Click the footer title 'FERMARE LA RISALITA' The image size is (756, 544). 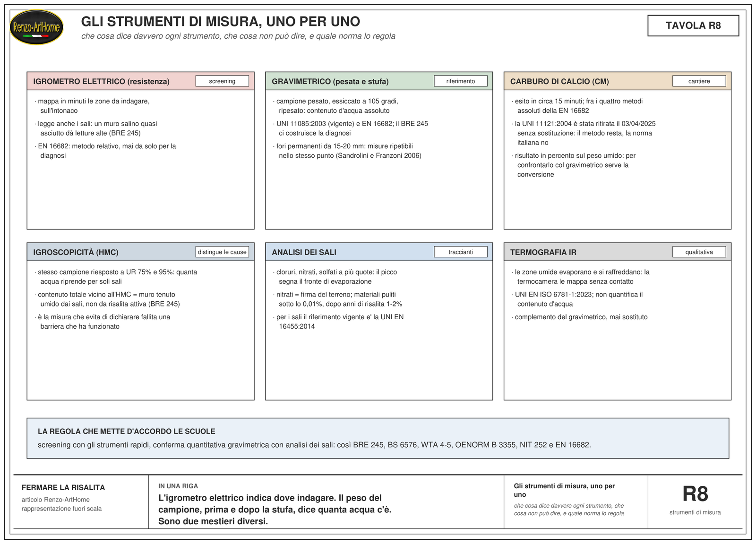click(x=63, y=488)
